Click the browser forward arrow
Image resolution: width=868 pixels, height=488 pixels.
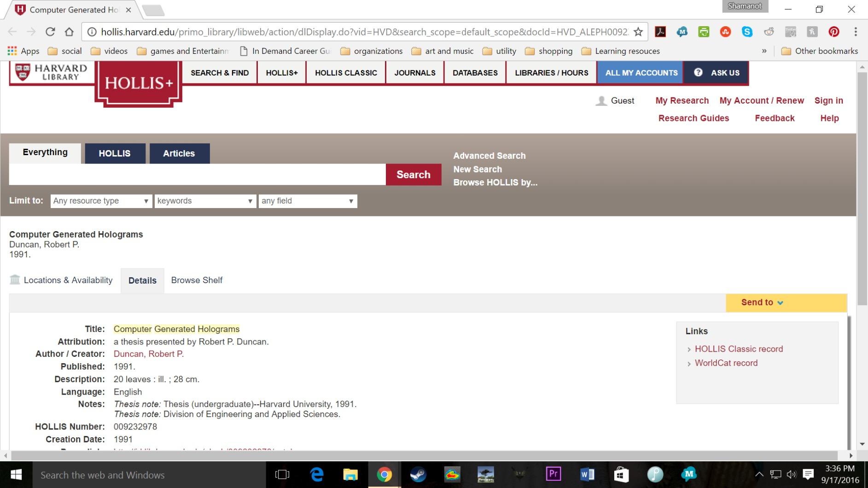(x=31, y=32)
